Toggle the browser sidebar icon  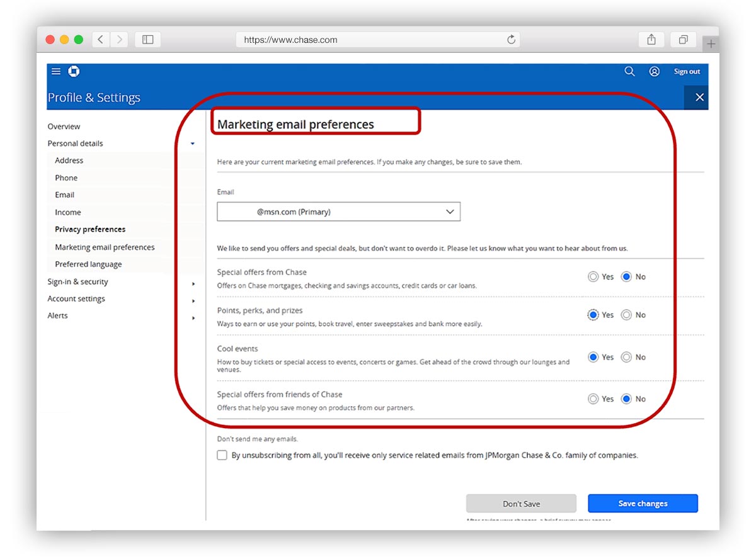148,40
